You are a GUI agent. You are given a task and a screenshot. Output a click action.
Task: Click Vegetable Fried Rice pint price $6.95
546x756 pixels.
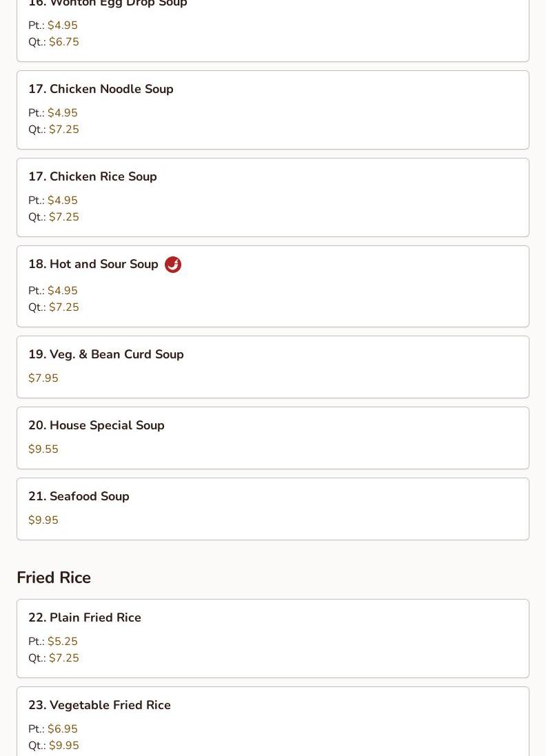coord(63,728)
